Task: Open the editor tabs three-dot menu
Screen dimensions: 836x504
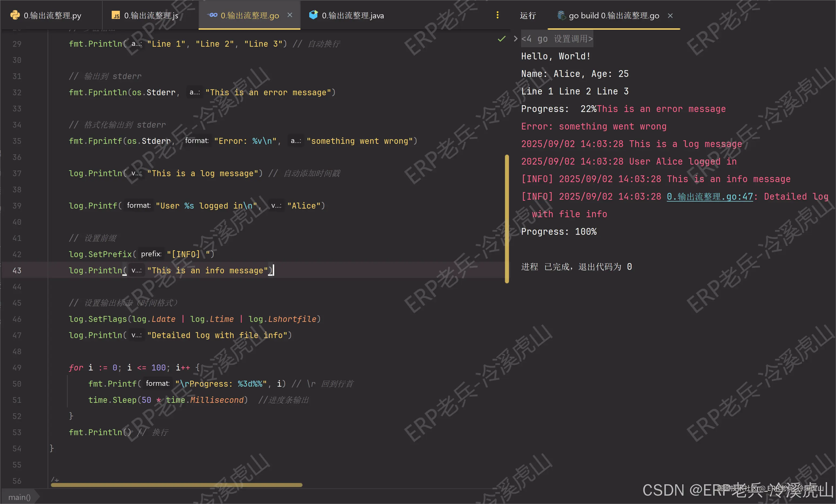Action: coord(497,15)
